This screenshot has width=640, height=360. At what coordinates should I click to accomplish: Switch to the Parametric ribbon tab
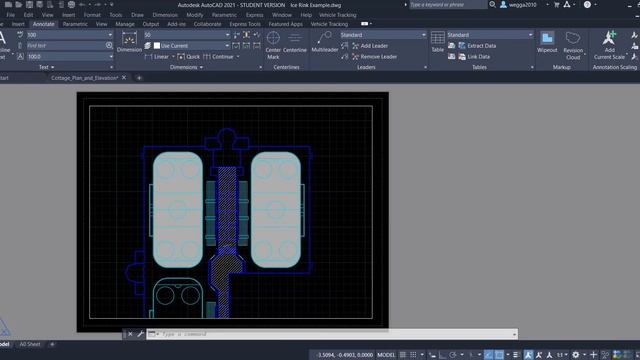[x=75, y=24]
